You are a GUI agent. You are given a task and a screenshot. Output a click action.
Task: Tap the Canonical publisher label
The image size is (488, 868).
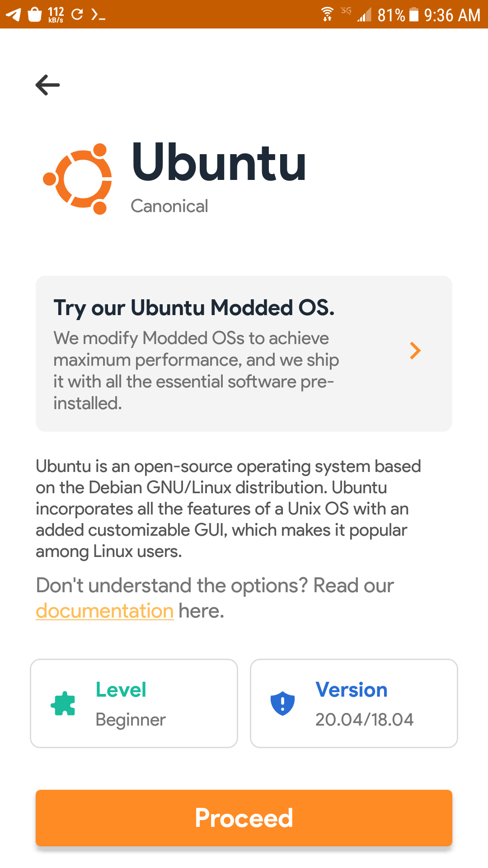click(x=169, y=206)
